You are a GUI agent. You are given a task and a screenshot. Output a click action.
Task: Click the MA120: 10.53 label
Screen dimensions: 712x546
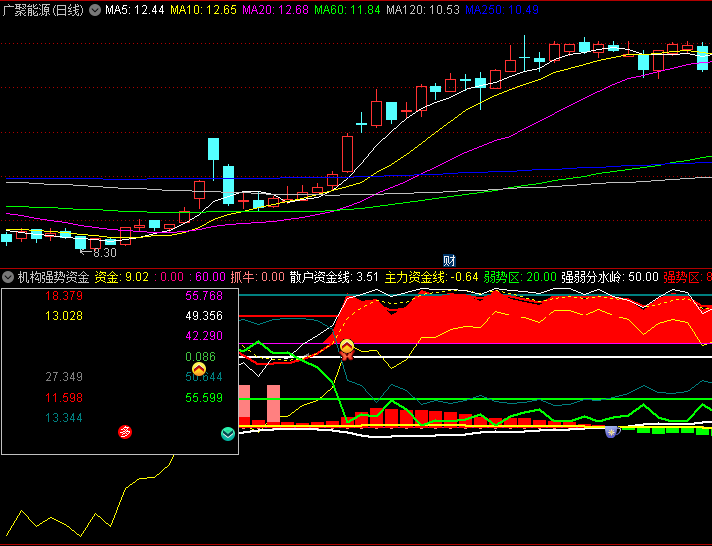coord(423,10)
